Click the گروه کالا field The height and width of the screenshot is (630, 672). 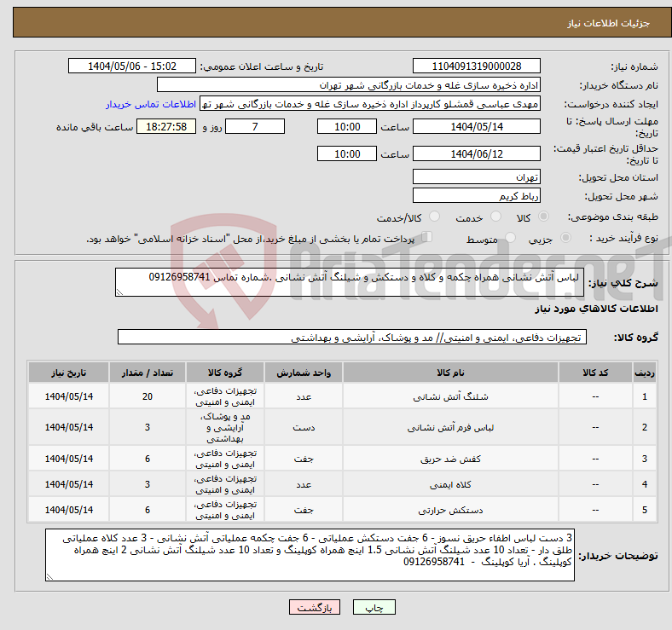tap(352, 337)
